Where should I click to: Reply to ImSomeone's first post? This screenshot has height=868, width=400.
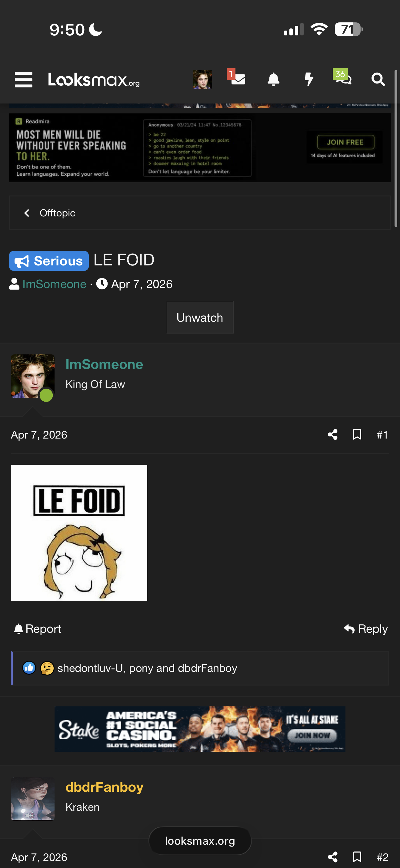(x=366, y=629)
